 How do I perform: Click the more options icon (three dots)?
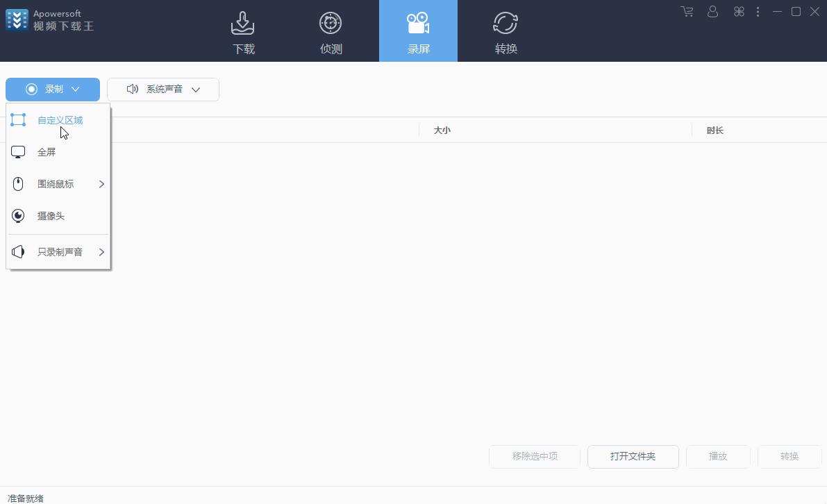758,12
